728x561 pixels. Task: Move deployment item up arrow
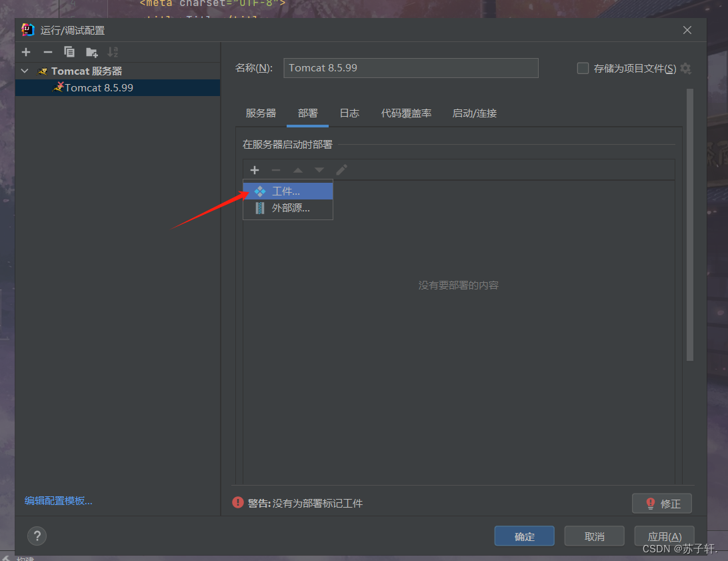tap(297, 170)
